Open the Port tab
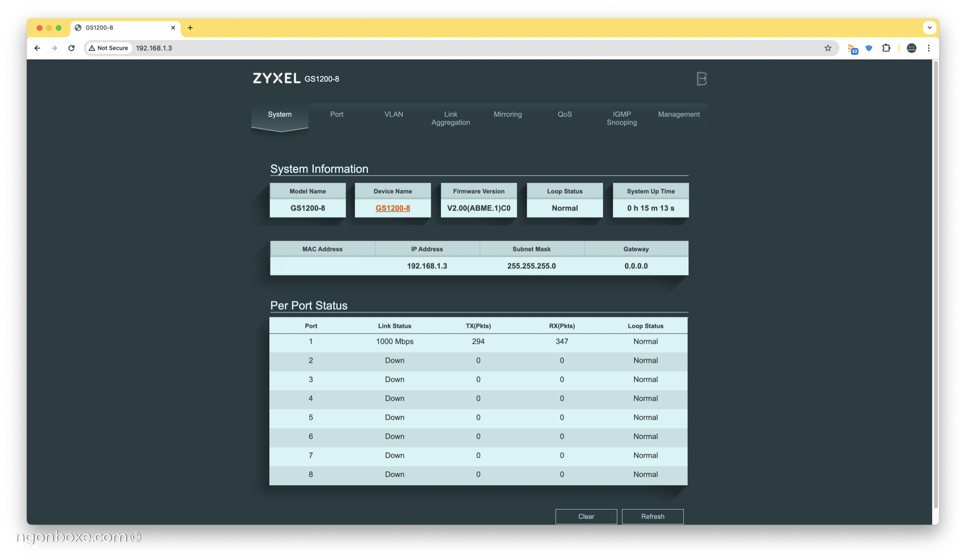This screenshot has width=966, height=560. [337, 115]
